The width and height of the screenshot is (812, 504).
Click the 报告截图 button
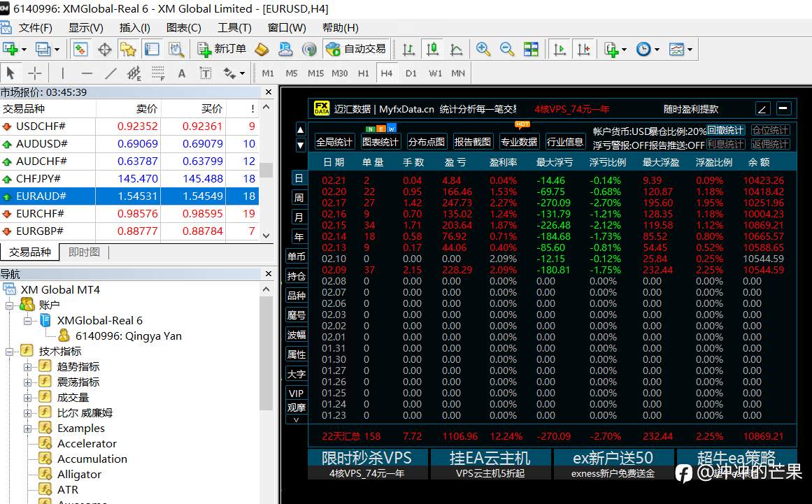472,142
